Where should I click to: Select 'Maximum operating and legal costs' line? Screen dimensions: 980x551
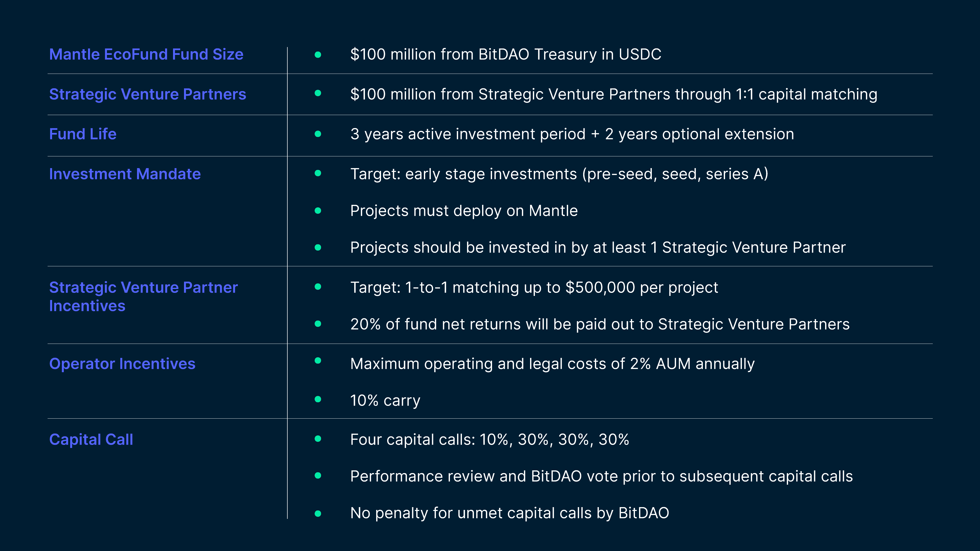tap(552, 364)
